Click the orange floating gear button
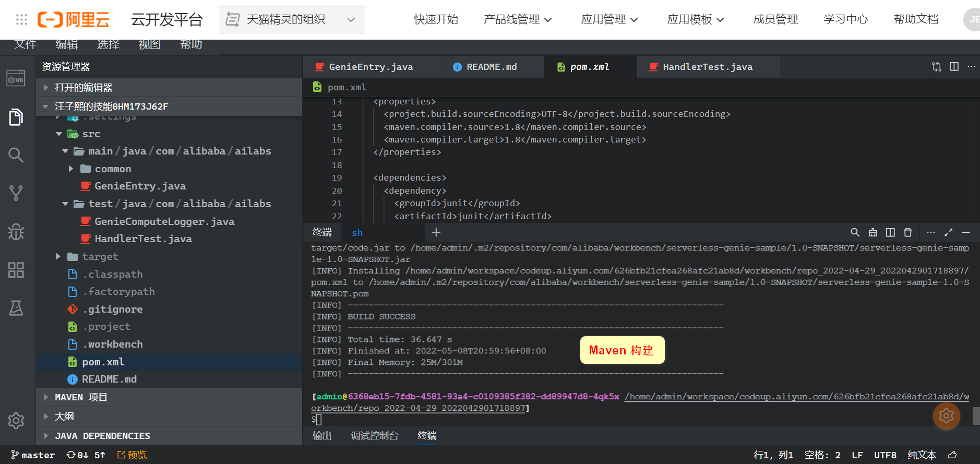 pos(946,416)
